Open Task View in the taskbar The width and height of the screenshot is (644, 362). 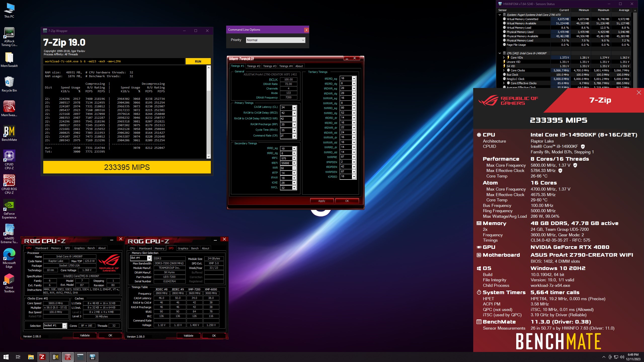[x=18, y=357]
